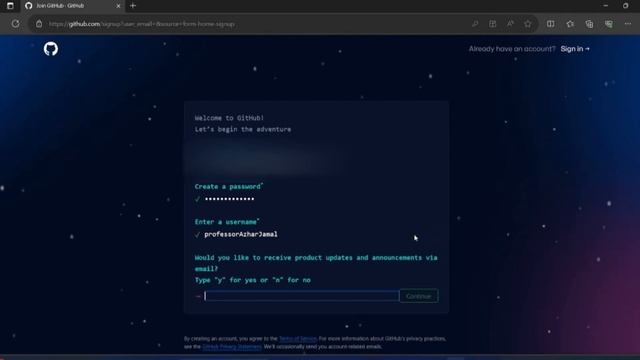Click the address bar URL

[141, 24]
